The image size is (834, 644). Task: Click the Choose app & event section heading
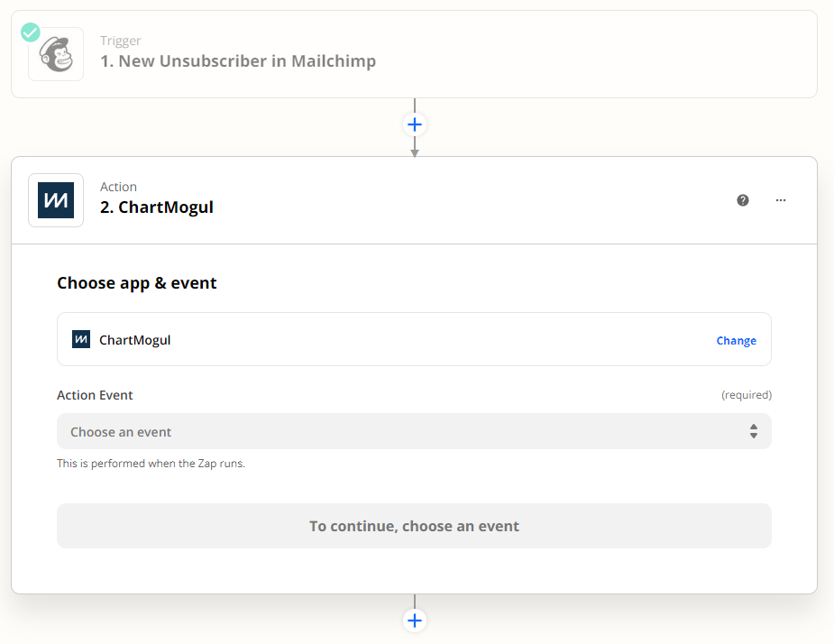(137, 283)
